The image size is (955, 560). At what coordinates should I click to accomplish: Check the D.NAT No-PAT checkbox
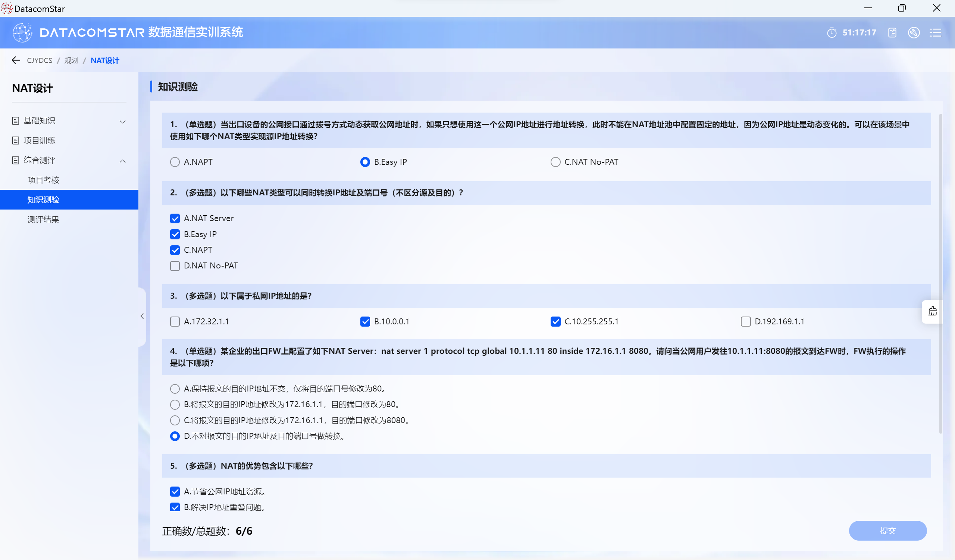pyautogui.click(x=175, y=266)
